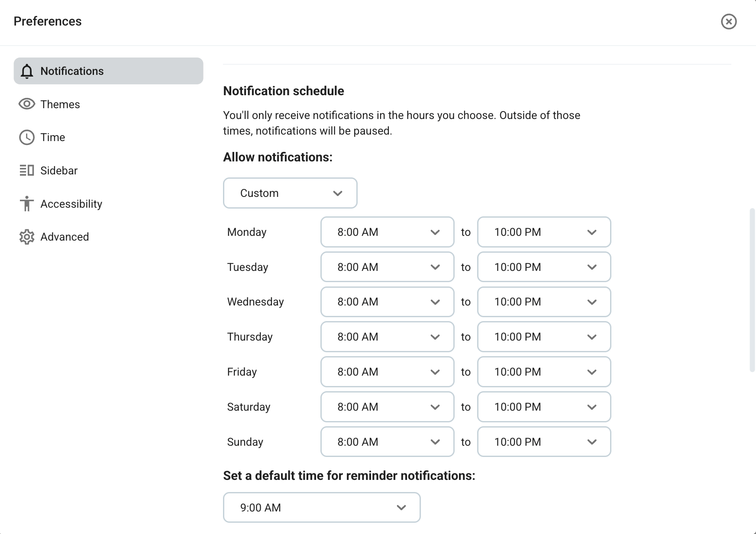The image size is (756, 534).
Task: Change Monday start time dropdown
Action: click(x=387, y=232)
